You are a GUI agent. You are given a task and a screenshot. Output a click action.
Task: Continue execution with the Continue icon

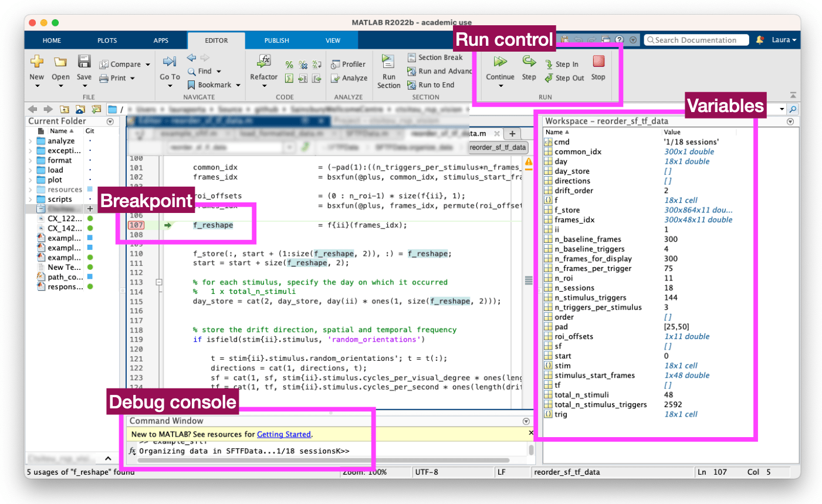[500, 61]
